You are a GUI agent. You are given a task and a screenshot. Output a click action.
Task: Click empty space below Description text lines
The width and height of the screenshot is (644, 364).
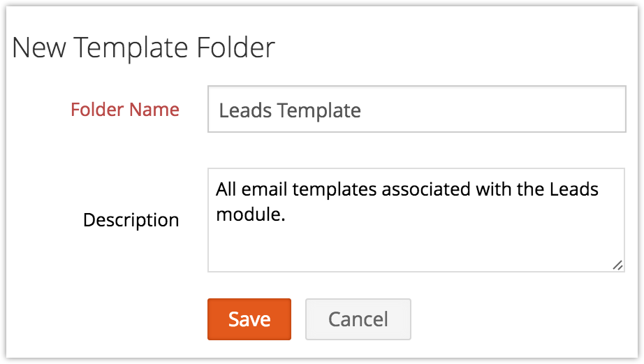(416, 249)
